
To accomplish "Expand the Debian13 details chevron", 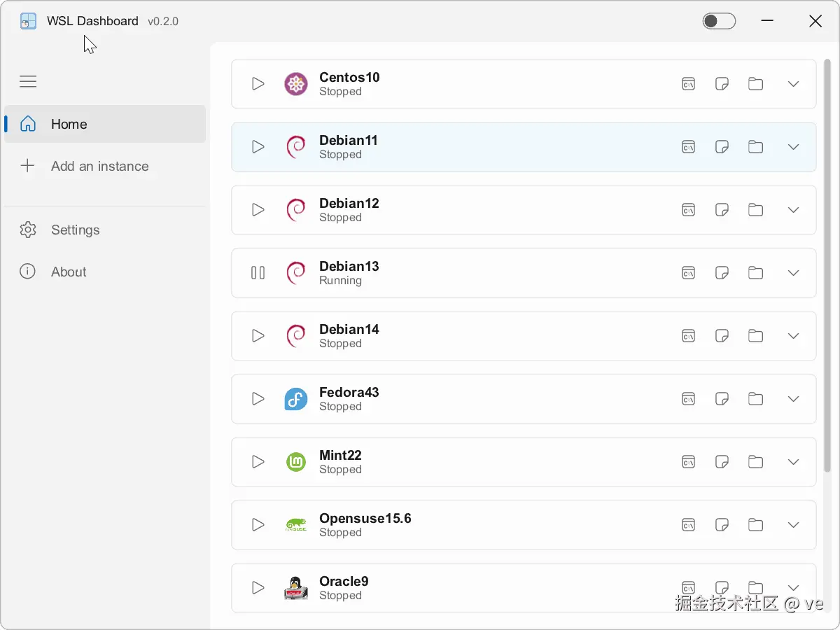I will [793, 273].
